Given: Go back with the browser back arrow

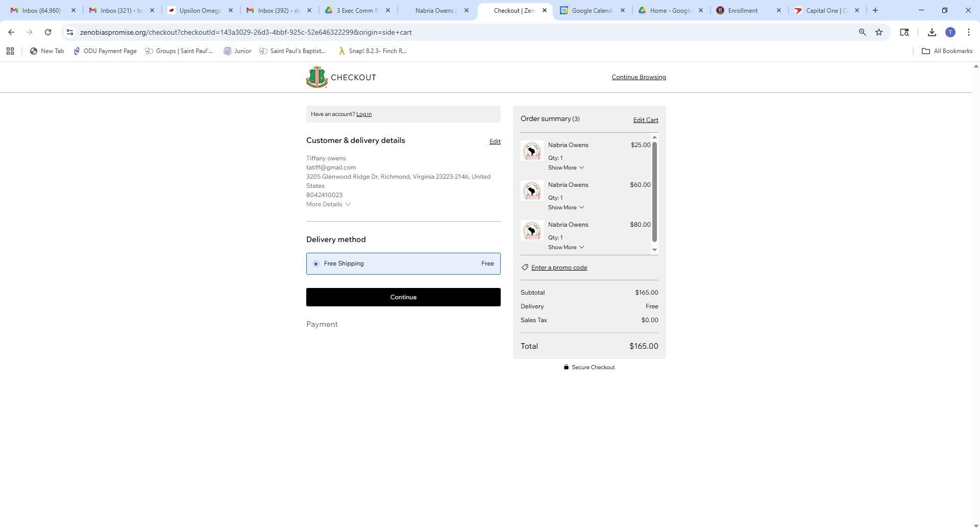Looking at the screenshot, I should click(x=11, y=32).
